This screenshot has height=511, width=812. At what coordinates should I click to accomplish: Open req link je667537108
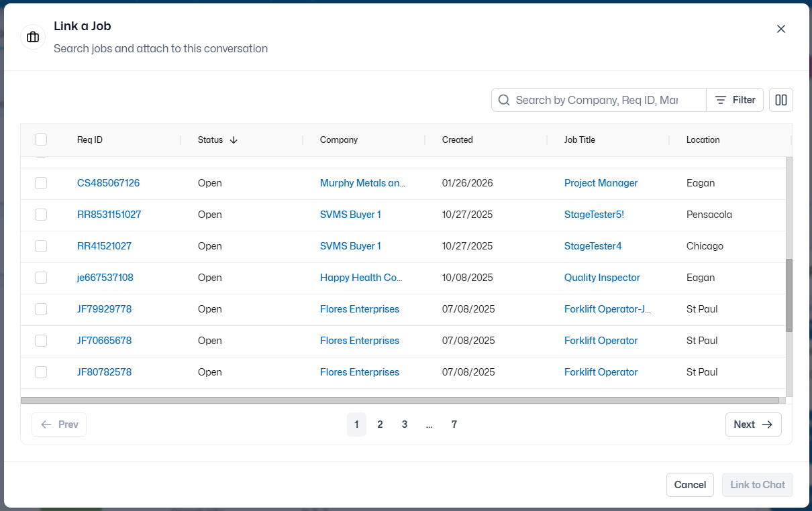105,278
